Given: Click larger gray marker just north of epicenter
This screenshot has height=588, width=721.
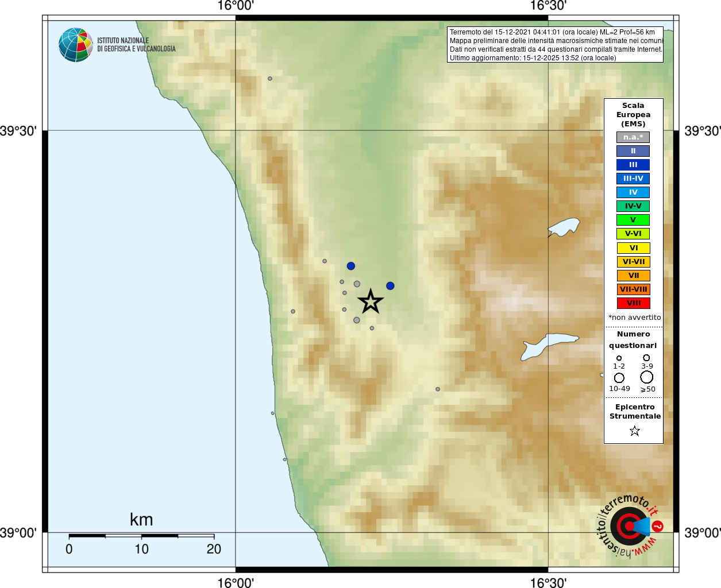Looking at the screenshot, I should (x=357, y=284).
